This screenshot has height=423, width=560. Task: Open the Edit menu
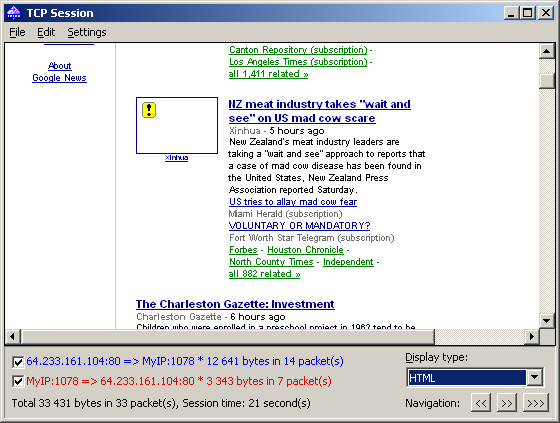click(x=46, y=32)
